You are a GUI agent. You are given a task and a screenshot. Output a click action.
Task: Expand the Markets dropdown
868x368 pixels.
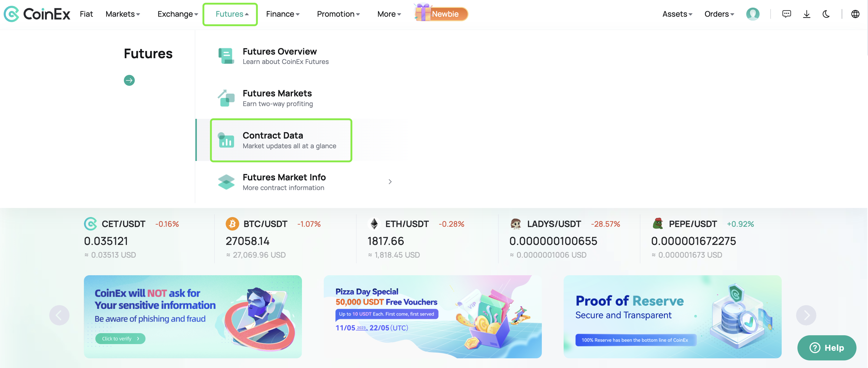click(x=123, y=14)
